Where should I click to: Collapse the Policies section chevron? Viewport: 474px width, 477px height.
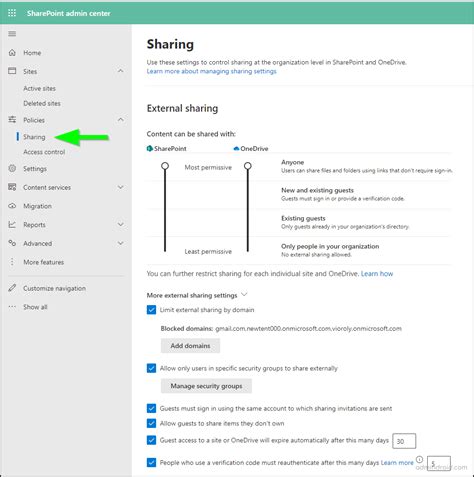click(121, 119)
